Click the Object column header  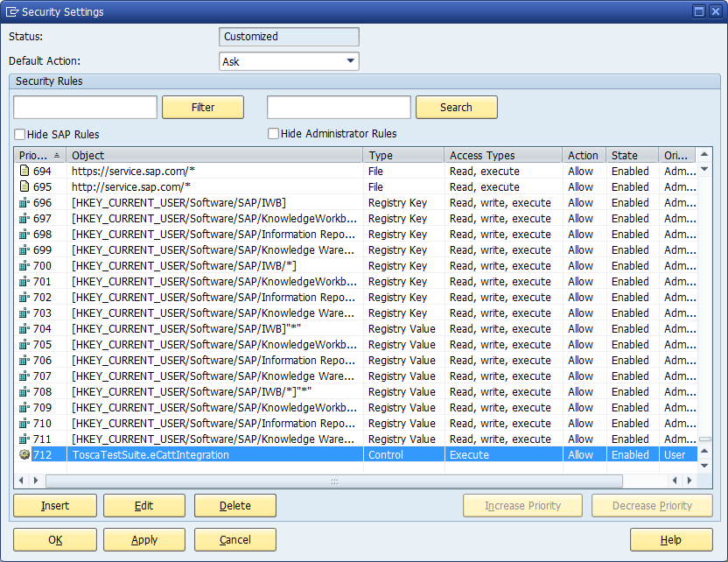[214, 156]
